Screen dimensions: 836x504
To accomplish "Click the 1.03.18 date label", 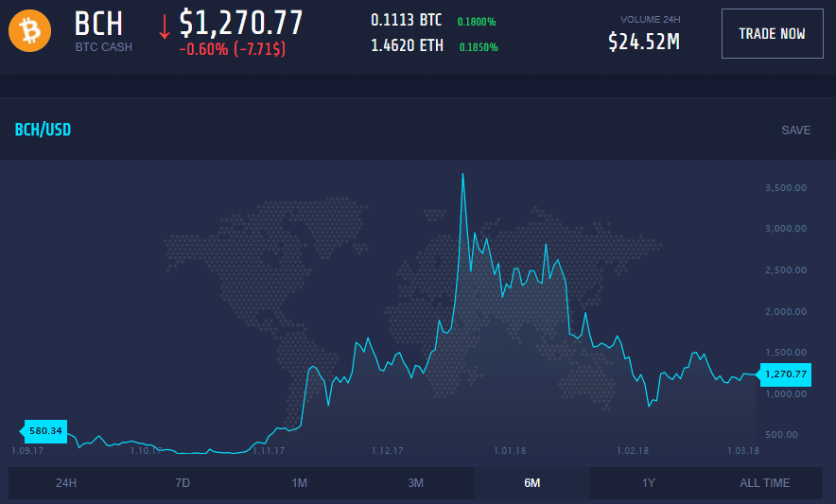I will (743, 451).
